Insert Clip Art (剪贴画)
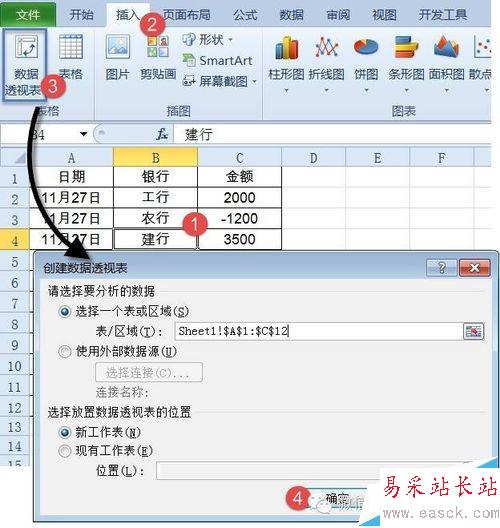The width and height of the screenshot is (500, 528). [158, 57]
